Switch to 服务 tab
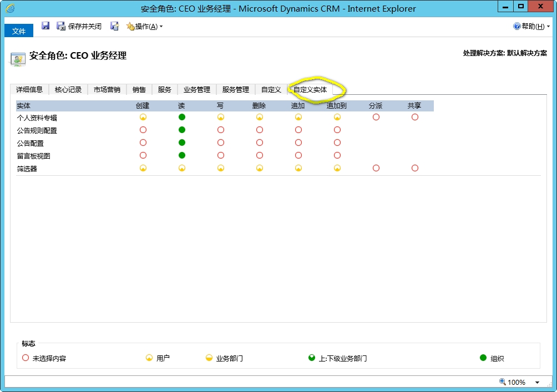Screen dimensions: 557x392 pos(165,89)
